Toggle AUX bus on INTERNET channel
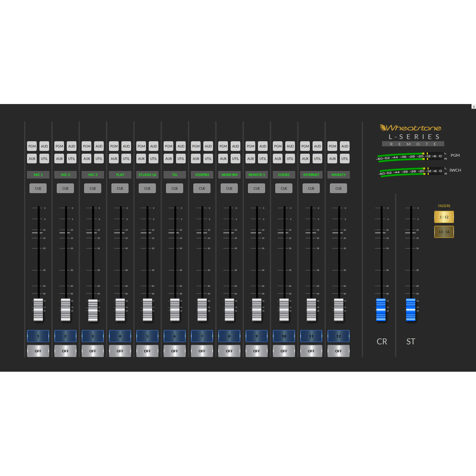This screenshot has height=476, width=476. pos(305,159)
